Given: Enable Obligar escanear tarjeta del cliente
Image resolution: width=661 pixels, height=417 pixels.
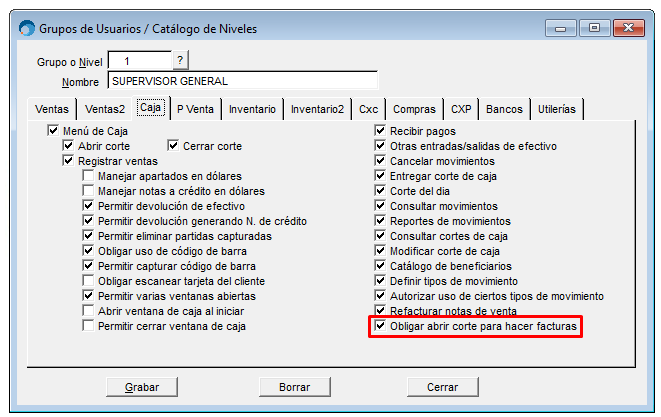Looking at the screenshot, I should click(x=89, y=281).
